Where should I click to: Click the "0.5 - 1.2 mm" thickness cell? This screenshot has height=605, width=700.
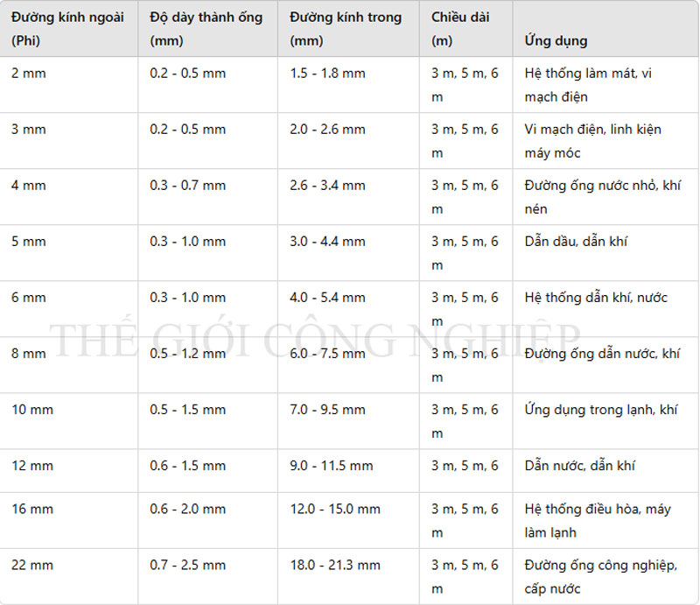click(187, 354)
